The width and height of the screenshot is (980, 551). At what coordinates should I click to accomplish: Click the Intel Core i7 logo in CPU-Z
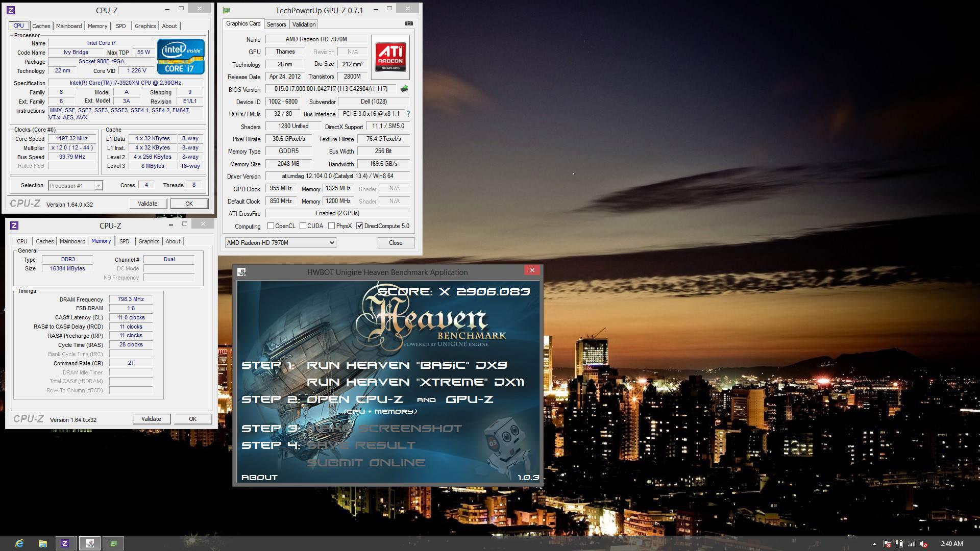[181, 57]
